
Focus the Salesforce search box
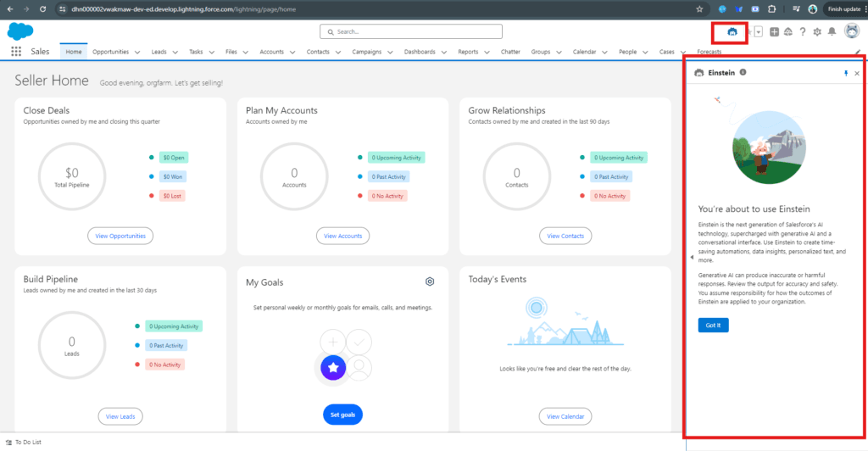click(411, 31)
